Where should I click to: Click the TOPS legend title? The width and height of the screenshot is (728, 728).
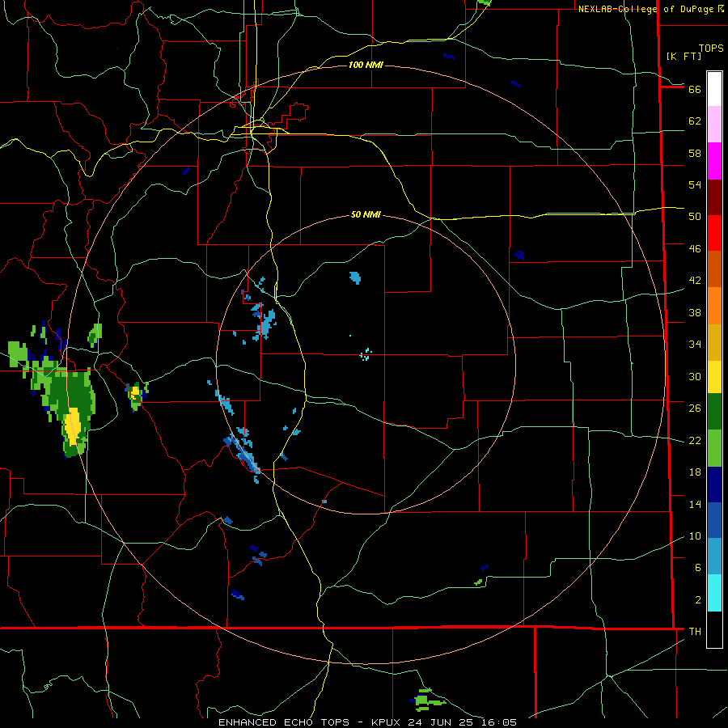click(711, 49)
